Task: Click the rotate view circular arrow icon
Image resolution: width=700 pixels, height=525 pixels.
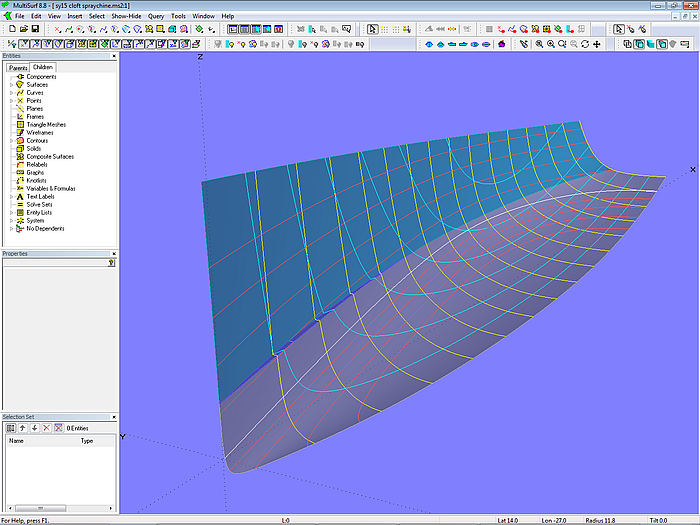Action: (585, 44)
